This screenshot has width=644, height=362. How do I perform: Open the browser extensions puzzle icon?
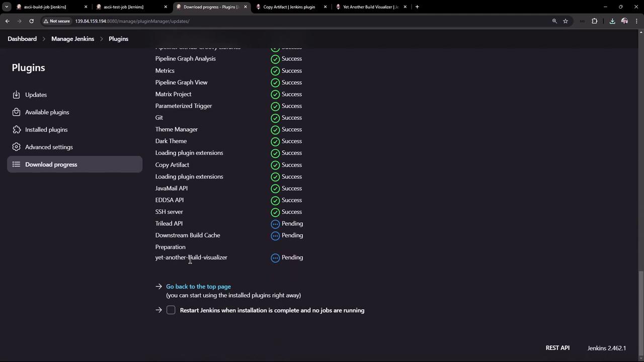pos(594,21)
